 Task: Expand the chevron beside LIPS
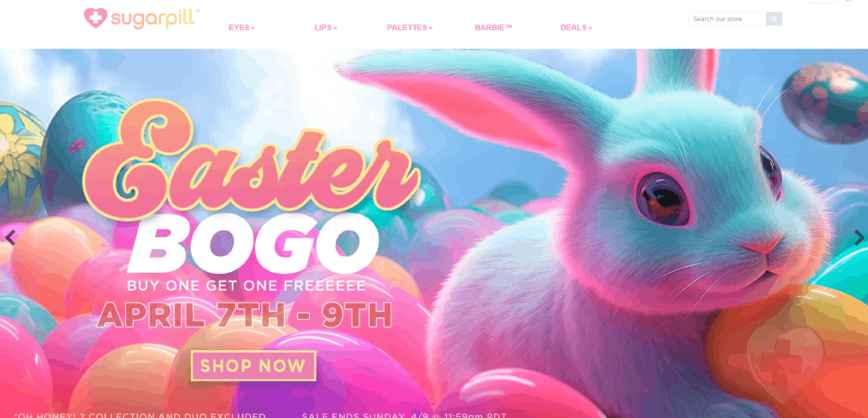coord(335,29)
